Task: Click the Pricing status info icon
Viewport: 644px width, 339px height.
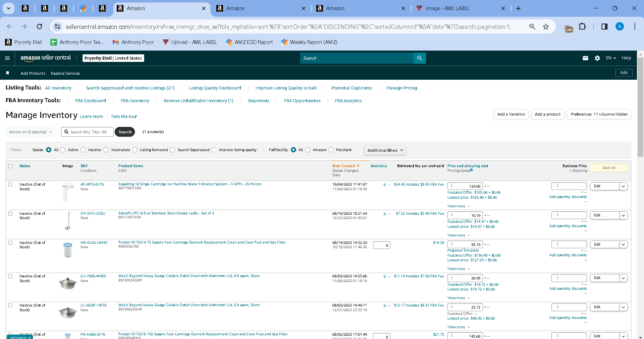Action: [471, 170]
